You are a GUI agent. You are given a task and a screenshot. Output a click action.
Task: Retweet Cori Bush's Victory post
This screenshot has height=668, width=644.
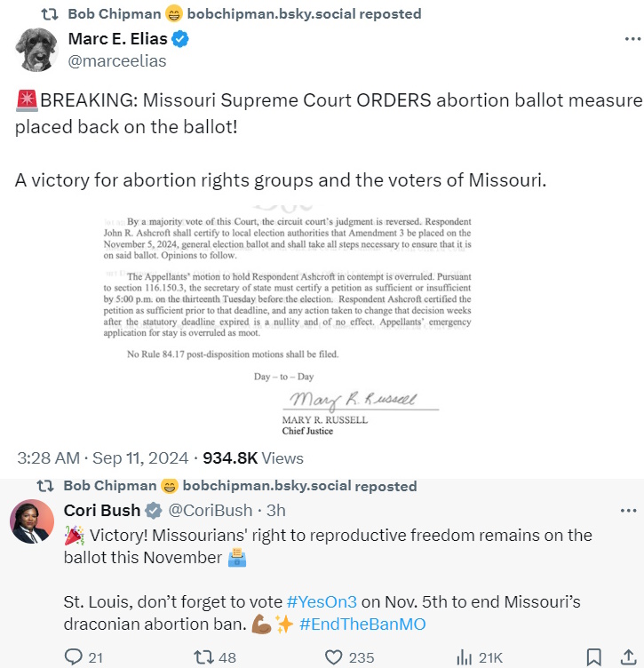pos(203,657)
